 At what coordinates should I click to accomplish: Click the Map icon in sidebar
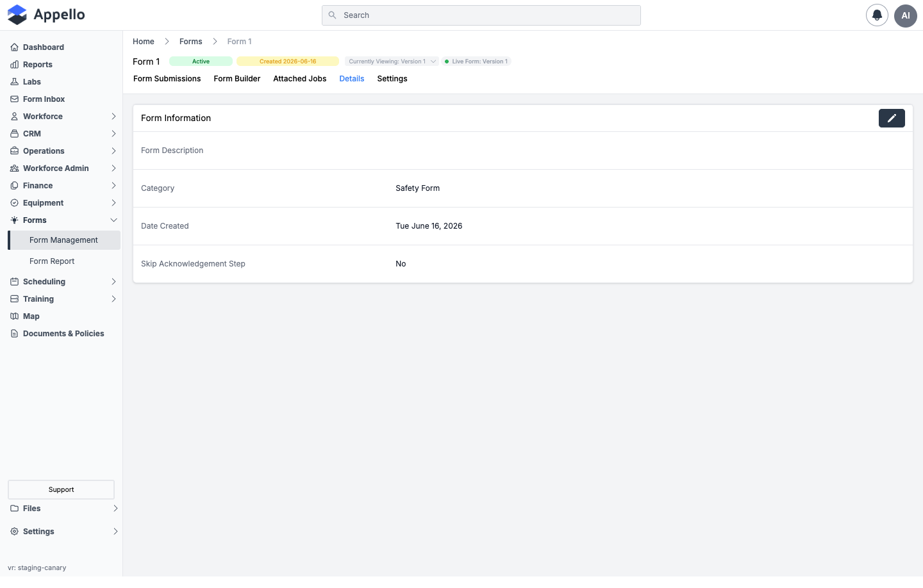coord(14,316)
